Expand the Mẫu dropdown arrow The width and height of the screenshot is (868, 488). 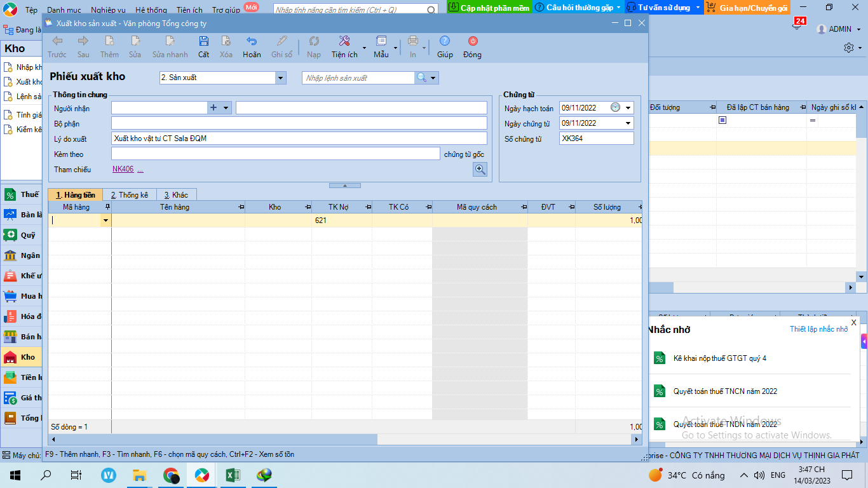pyautogui.click(x=395, y=48)
